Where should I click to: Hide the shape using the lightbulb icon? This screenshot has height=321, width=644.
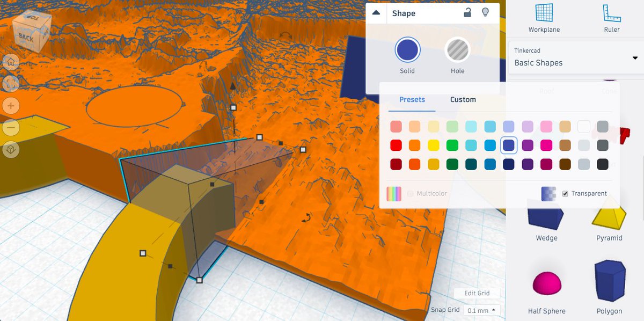(485, 13)
